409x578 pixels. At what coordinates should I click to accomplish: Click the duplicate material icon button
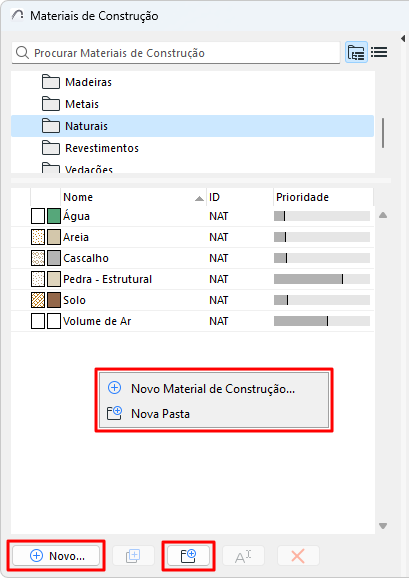pyautogui.click(x=133, y=556)
